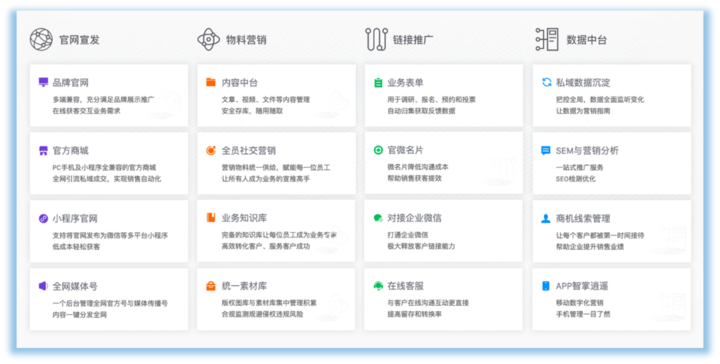Click the purple 品牌官网 monitor icon

pyautogui.click(x=43, y=83)
